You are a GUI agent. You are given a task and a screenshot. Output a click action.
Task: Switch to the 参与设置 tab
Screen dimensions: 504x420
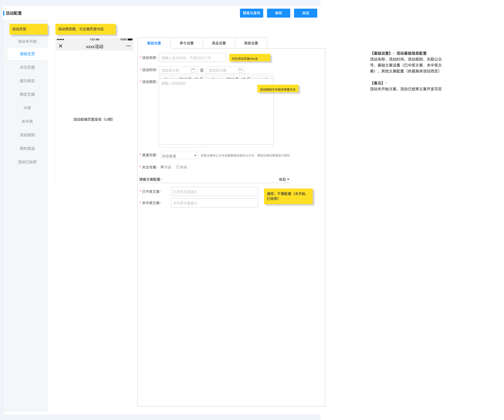[x=187, y=43]
